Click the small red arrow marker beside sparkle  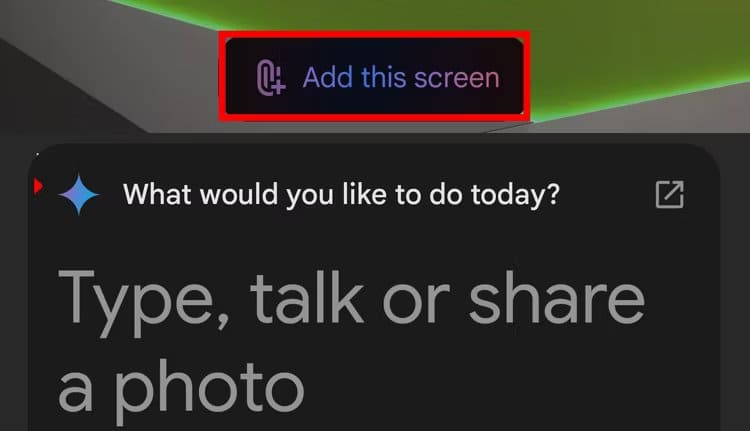click(x=38, y=186)
